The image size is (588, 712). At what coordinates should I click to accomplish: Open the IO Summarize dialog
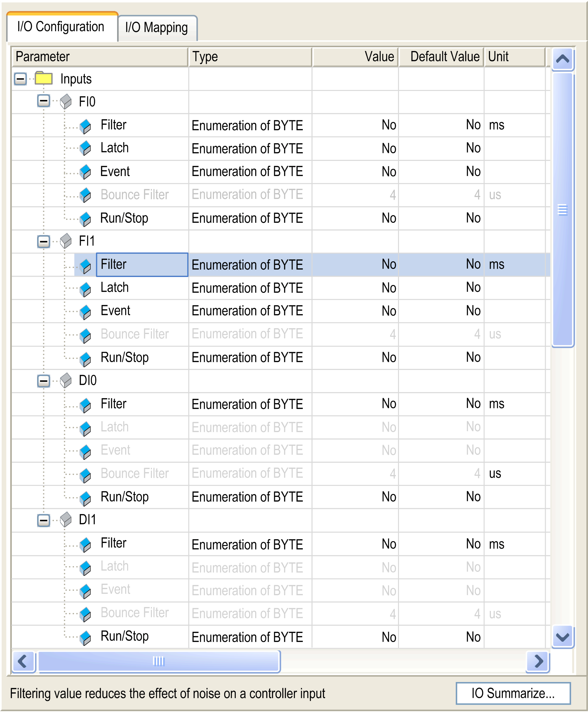513,693
